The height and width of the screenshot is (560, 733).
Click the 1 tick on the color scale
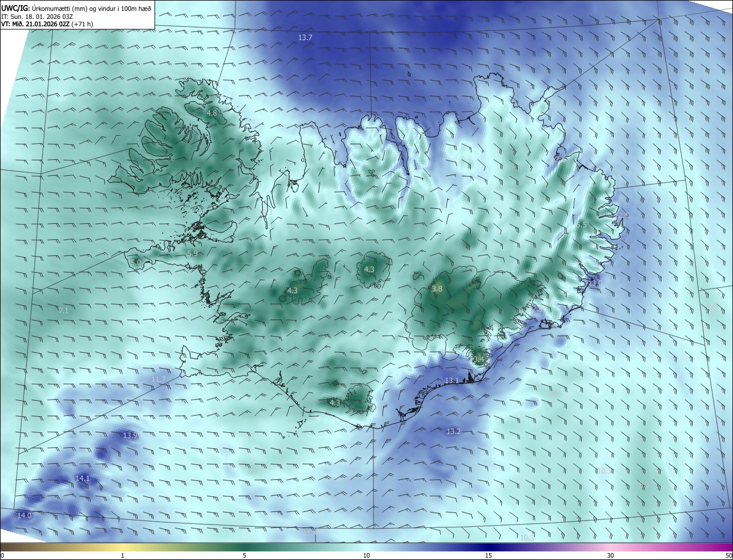pyautogui.click(x=123, y=556)
